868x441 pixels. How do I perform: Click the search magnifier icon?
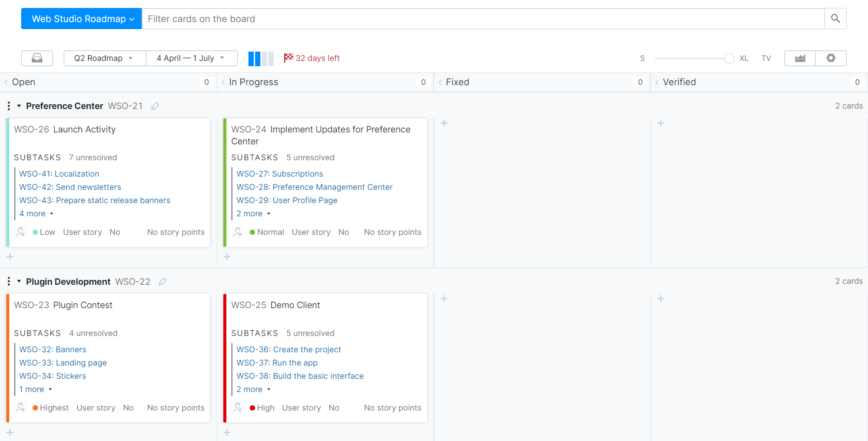pos(835,19)
